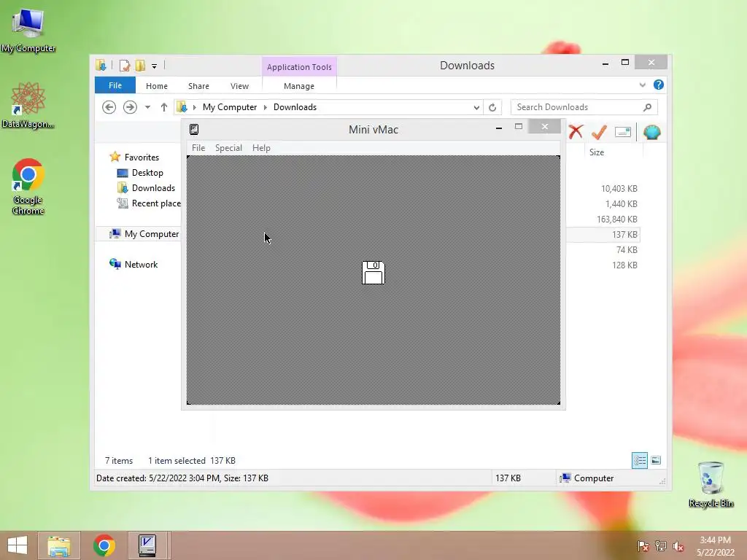Click the Application Tools contextual tab

click(x=299, y=67)
